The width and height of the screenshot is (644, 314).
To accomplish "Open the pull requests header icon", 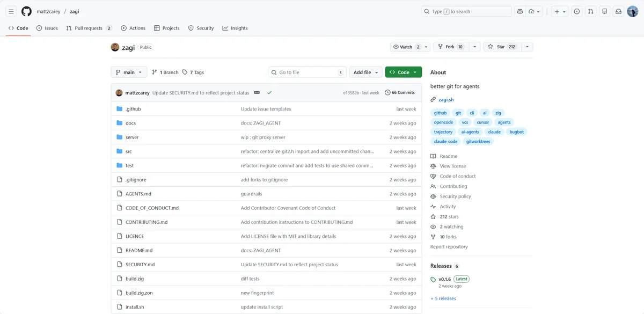I will (x=590, y=11).
